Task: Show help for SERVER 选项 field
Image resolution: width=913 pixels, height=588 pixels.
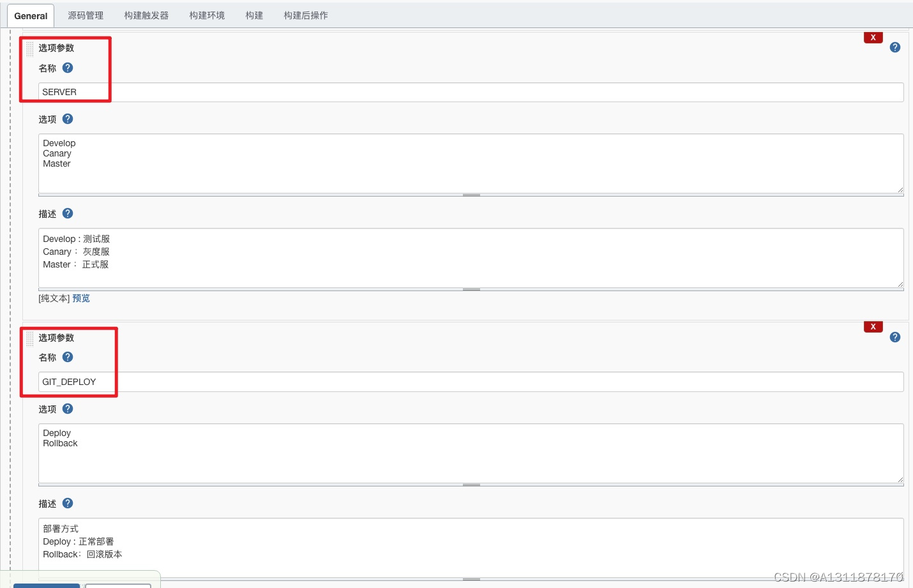Action: coord(68,119)
